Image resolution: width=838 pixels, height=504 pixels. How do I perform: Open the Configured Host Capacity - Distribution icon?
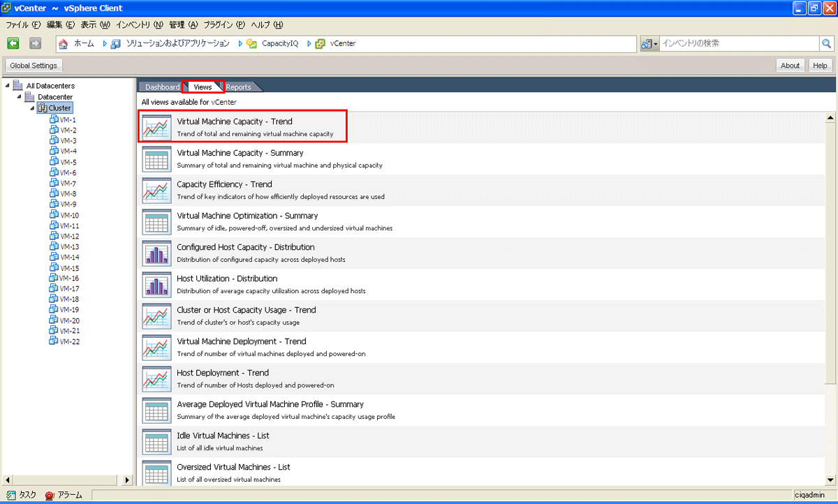click(x=156, y=253)
